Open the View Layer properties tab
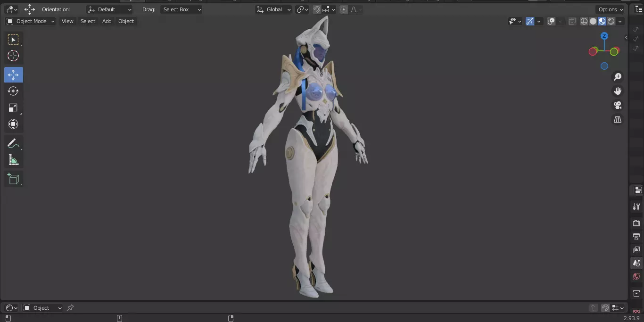Screen dimensions: 644x322 click(x=636, y=249)
